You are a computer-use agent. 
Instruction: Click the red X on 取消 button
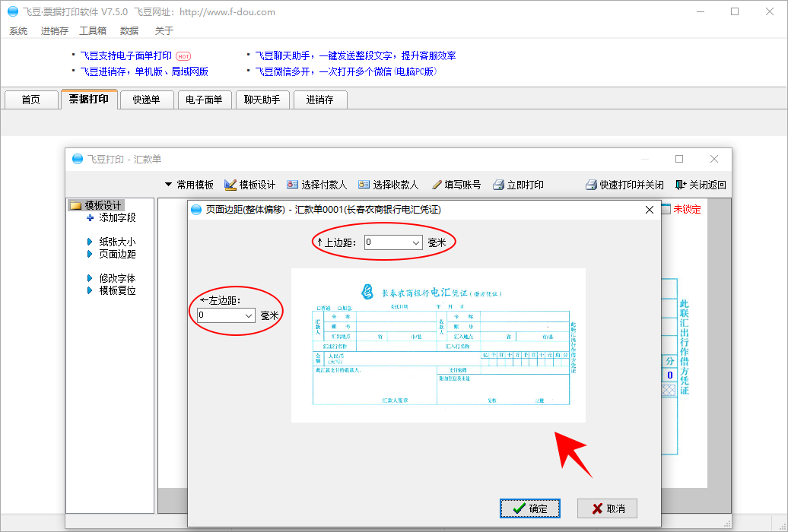597,508
